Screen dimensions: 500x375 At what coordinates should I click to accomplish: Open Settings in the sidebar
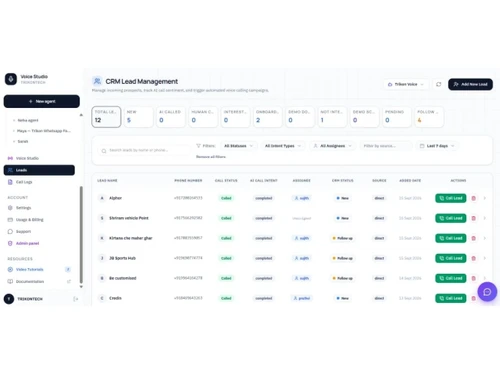(23, 208)
